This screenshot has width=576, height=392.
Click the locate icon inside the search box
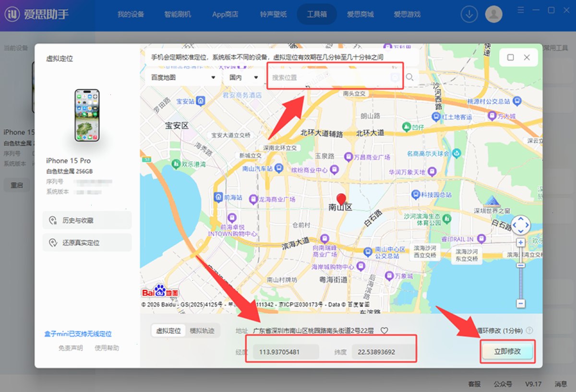click(395, 77)
